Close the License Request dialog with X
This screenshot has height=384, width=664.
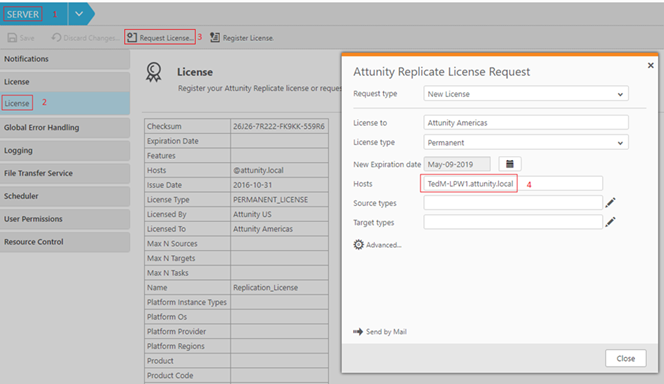tap(650, 65)
